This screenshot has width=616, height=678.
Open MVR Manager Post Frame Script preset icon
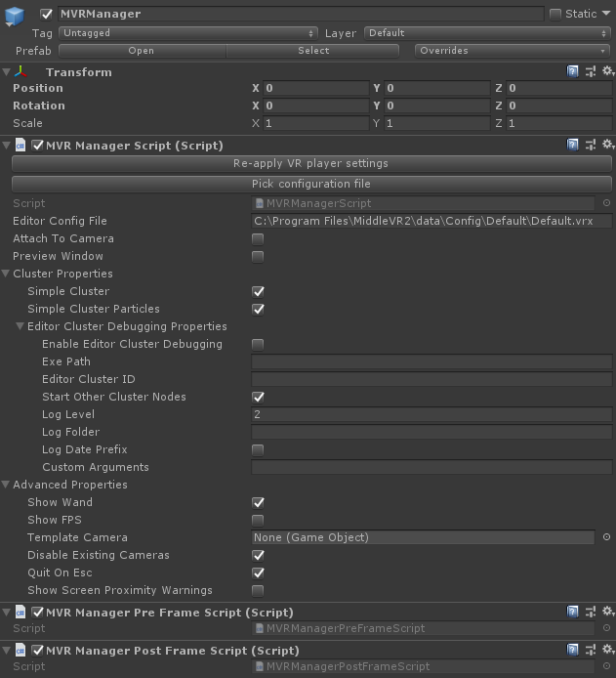tap(590, 650)
